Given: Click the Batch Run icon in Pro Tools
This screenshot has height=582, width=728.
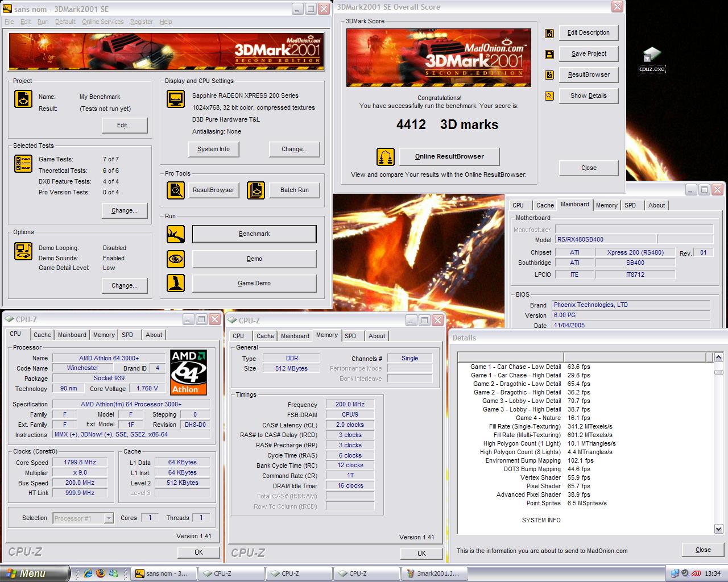Looking at the screenshot, I should tap(256, 190).
